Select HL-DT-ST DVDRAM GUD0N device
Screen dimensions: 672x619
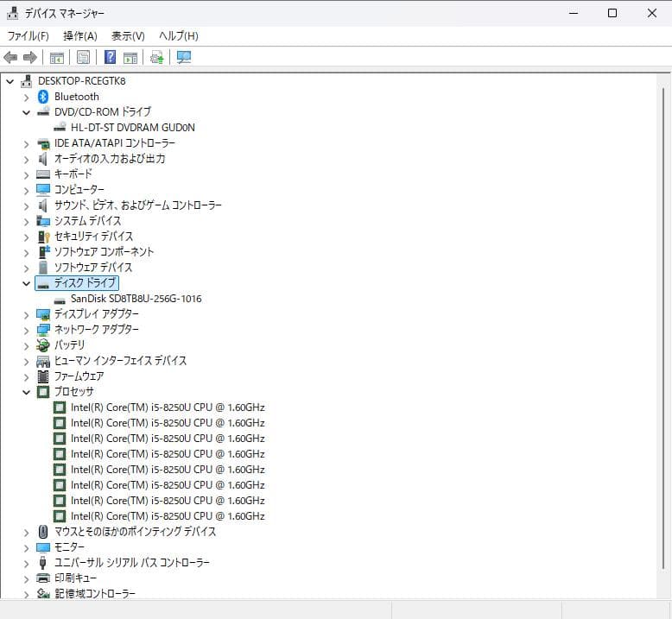click(133, 128)
